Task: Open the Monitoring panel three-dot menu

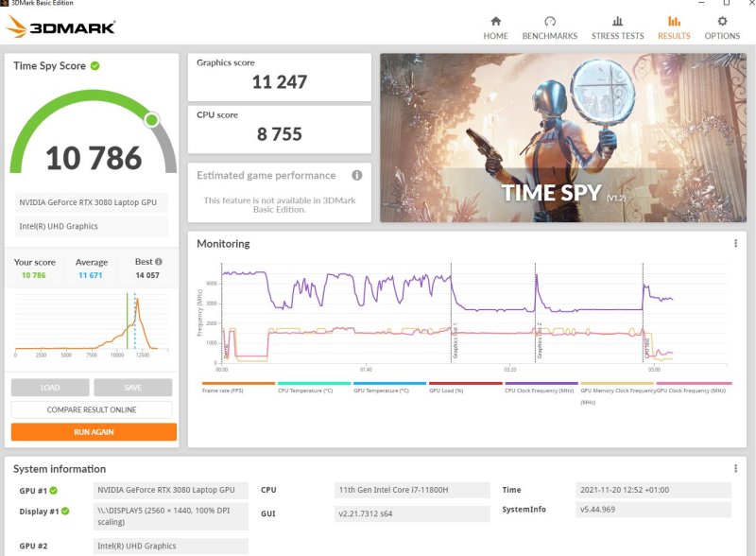Action: click(735, 243)
